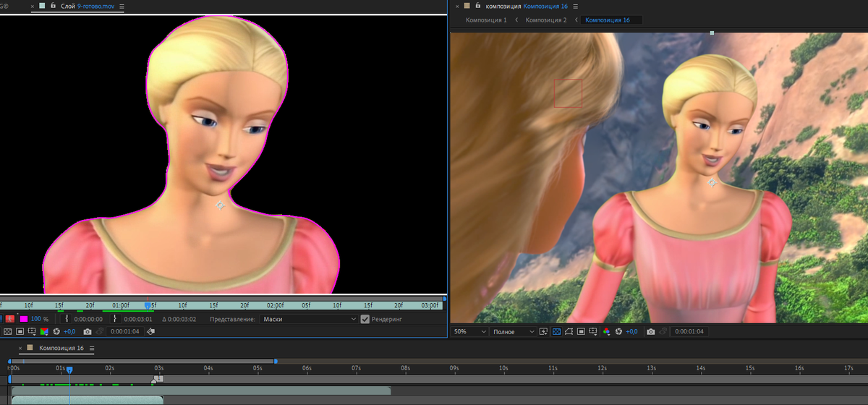Click the 05s mark on timeline ruler
Screen dimensions: 868x405
(x=258, y=369)
